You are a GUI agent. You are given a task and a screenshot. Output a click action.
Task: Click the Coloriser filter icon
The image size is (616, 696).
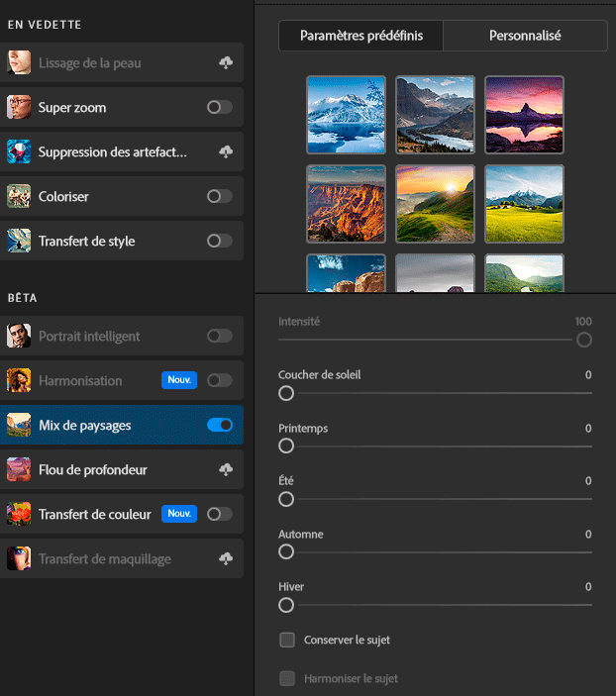19,196
